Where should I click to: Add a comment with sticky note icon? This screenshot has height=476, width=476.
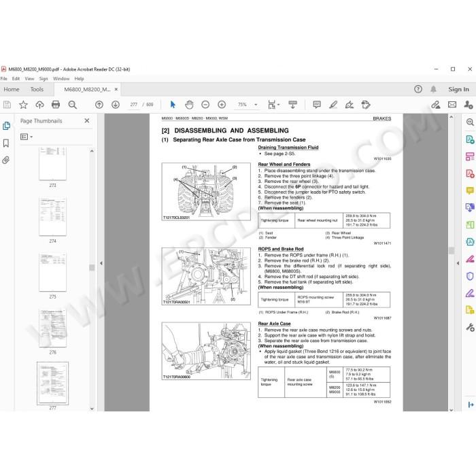click(x=317, y=105)
